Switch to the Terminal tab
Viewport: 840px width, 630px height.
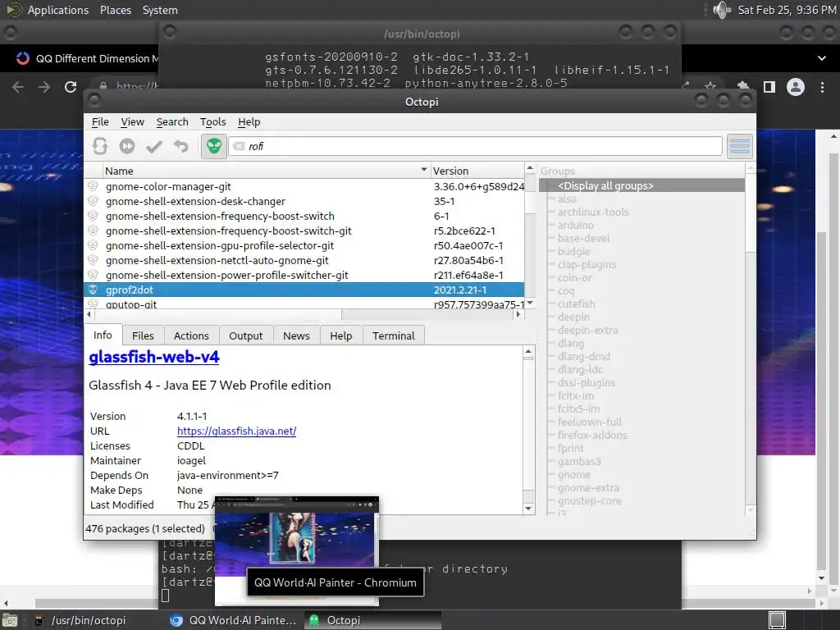[x=394, y=336]
